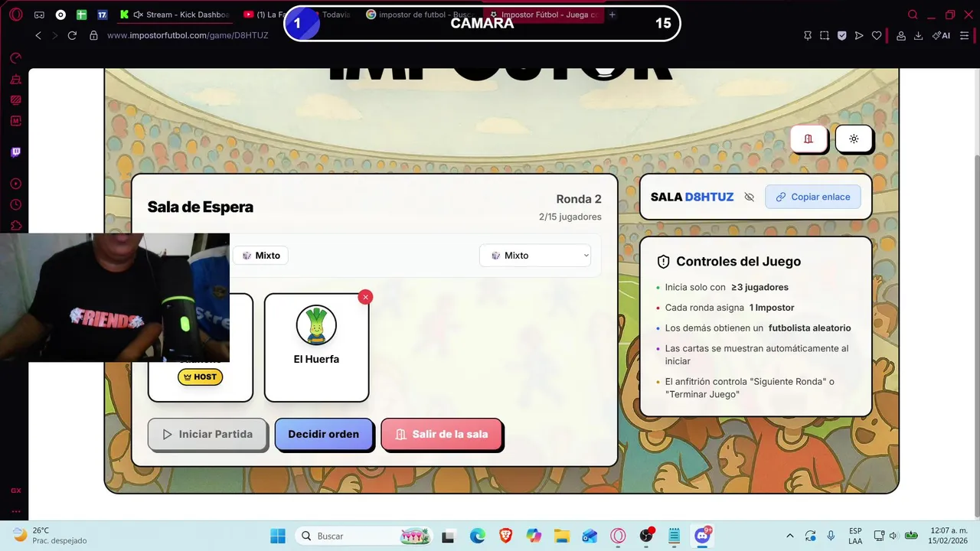Viewport: 980px width, 551px height.
Task: Click Iniciar Partida button
Action: coord(207,434)
